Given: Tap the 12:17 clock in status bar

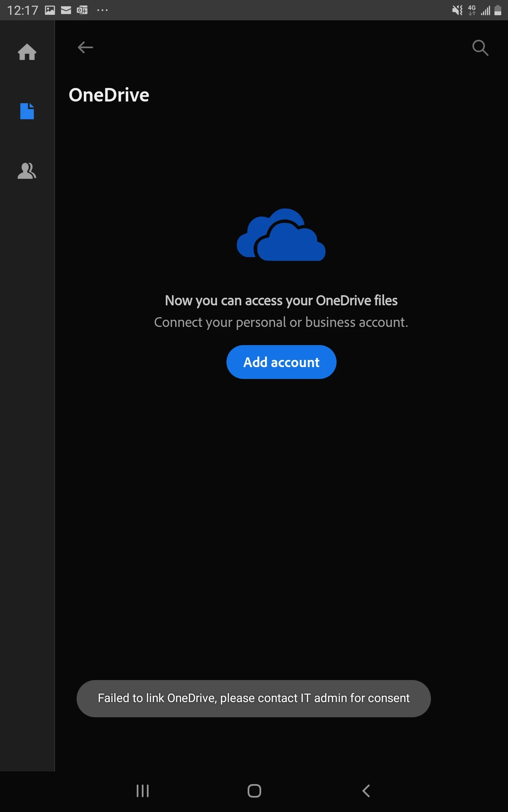Looking at the screenshot, I should (x=22, y=10).
